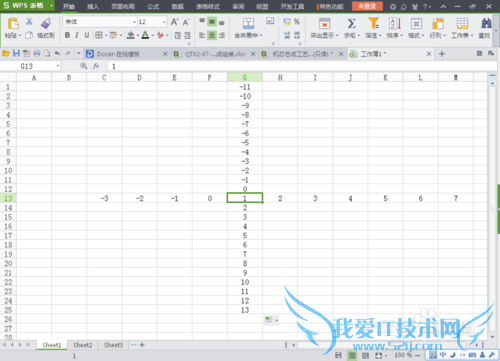Toggle Underline formatting
This screenshot has width=500, height=361.
coord(87,35)
